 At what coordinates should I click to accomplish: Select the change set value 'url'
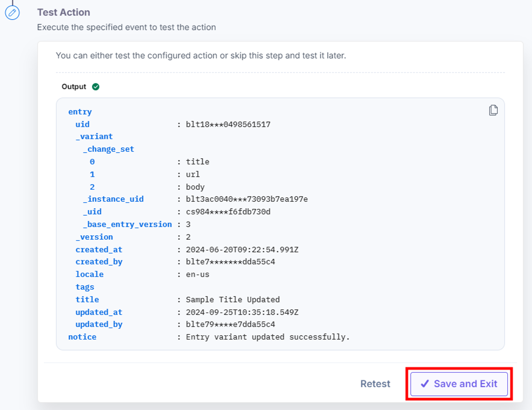193,174
